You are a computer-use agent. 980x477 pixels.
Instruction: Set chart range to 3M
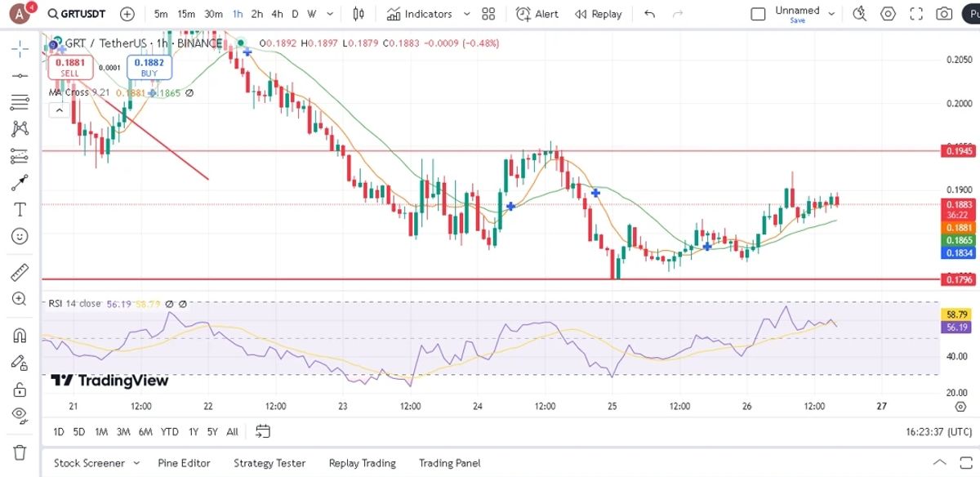click(123, 431)
